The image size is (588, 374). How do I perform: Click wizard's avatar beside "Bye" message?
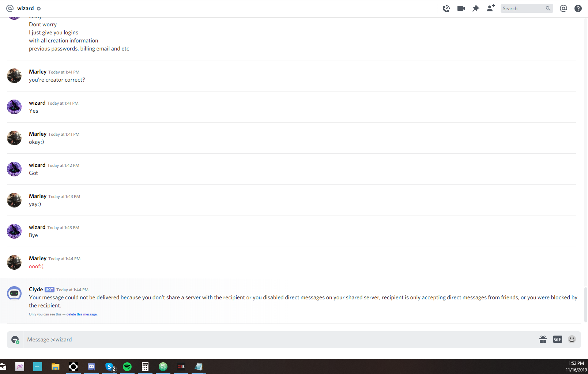[14, 231]
